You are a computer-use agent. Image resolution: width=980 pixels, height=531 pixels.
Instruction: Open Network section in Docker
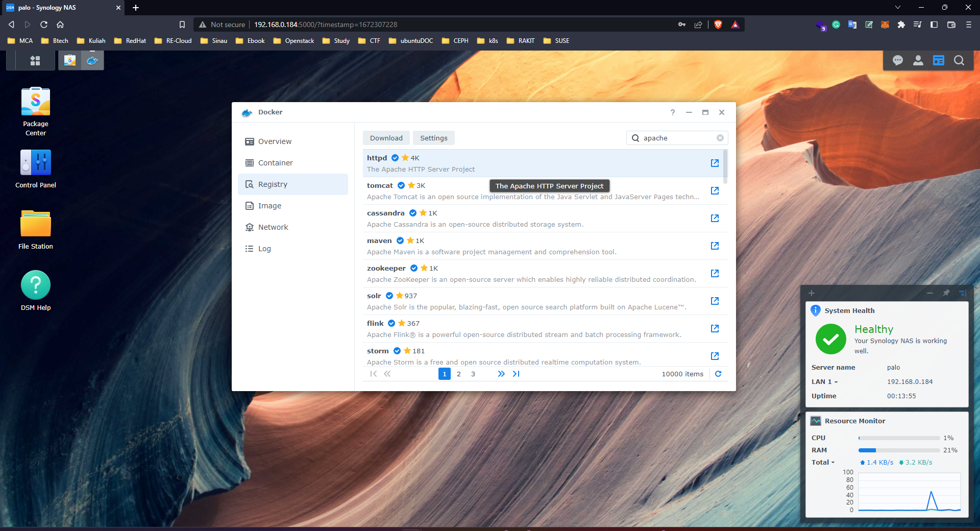(293, 227)
